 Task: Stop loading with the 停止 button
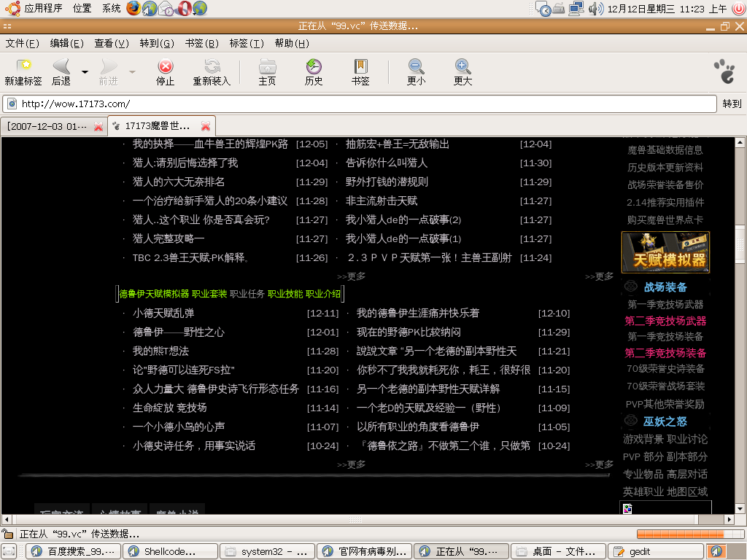[166, 72]
